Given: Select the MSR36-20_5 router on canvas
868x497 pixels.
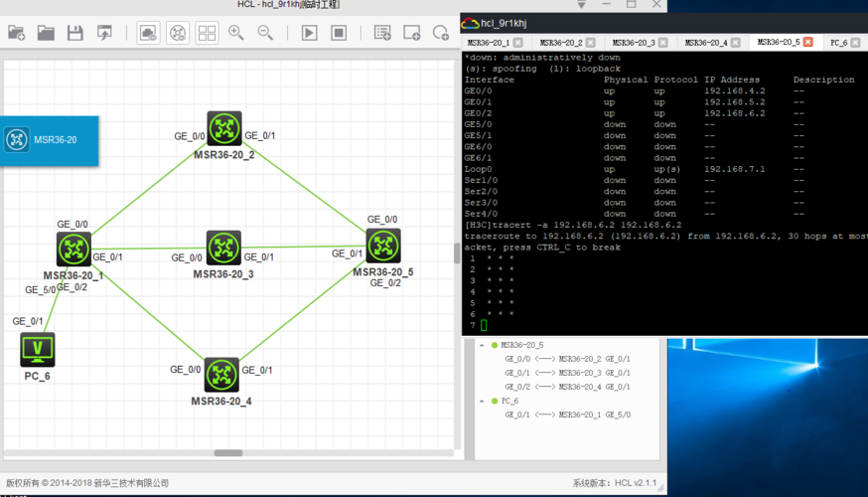Looking at the screenshot, I should click(382, 246).
